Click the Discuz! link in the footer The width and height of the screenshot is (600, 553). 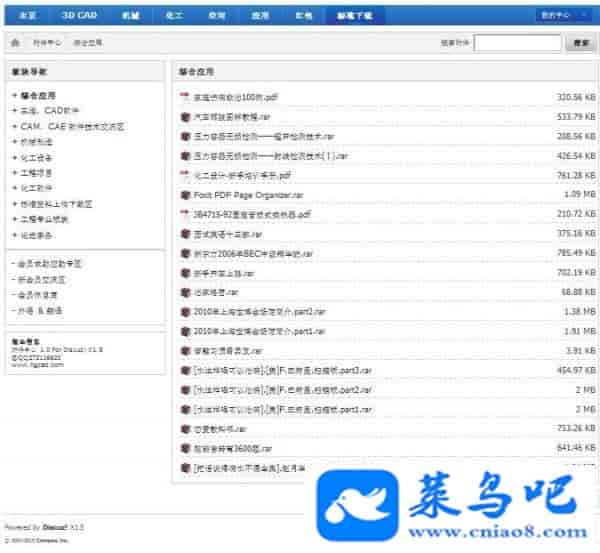(55, 527)
